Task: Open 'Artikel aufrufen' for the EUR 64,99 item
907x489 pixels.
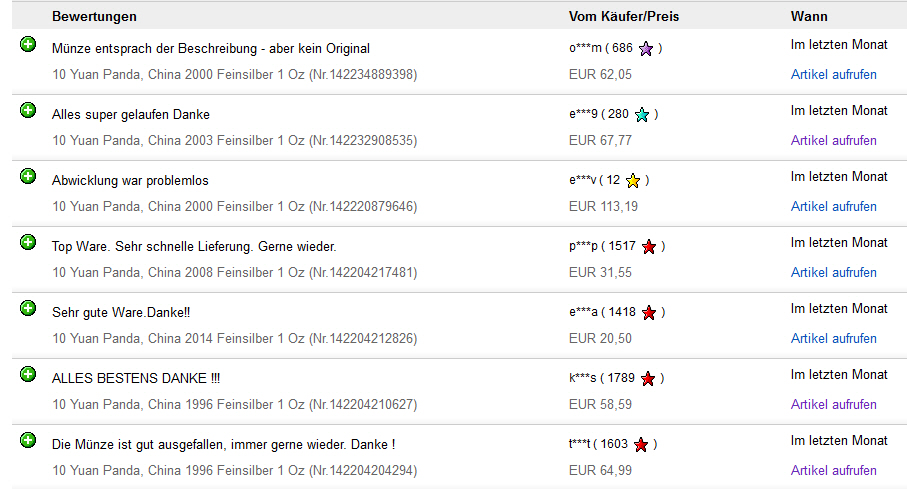Action: pyautogui.click(x=833, y=471)
